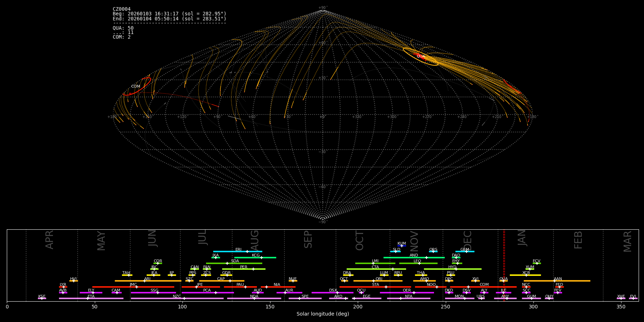This screenshot has height=322, width=644.
Task: Select the NZC shower peak marker
Action: coord(184,298)
